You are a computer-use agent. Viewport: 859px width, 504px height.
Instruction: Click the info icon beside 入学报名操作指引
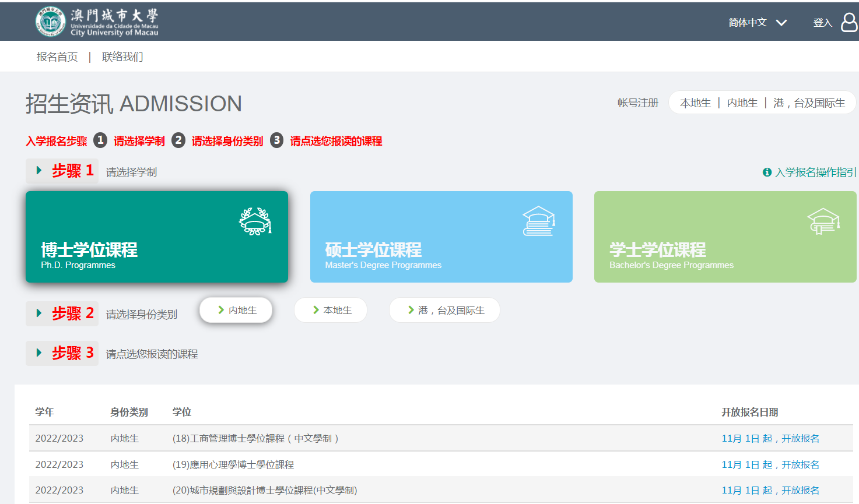767,172
